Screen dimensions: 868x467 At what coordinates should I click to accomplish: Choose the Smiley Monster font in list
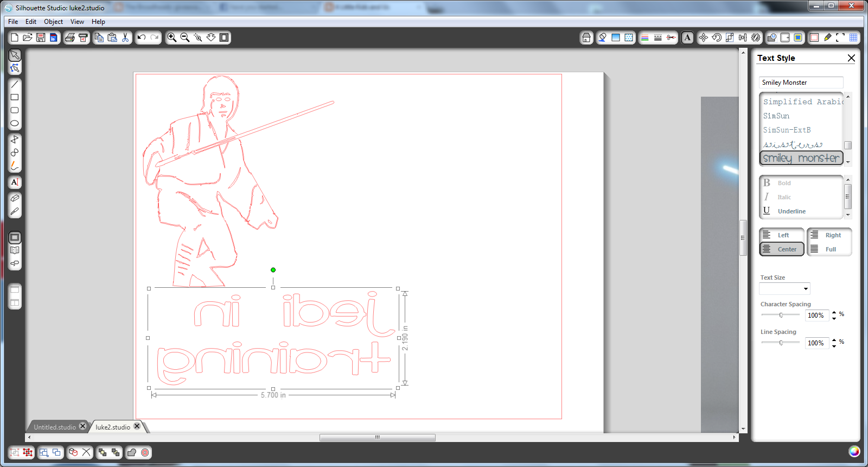pos(801,158)
